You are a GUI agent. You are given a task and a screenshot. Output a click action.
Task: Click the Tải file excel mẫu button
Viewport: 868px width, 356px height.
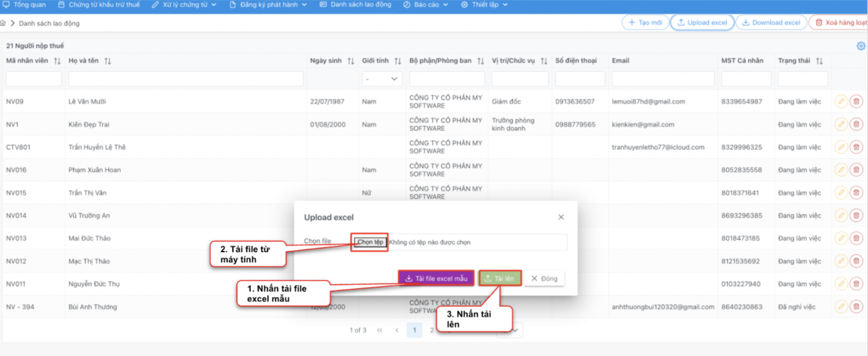[x=436, y=278]
